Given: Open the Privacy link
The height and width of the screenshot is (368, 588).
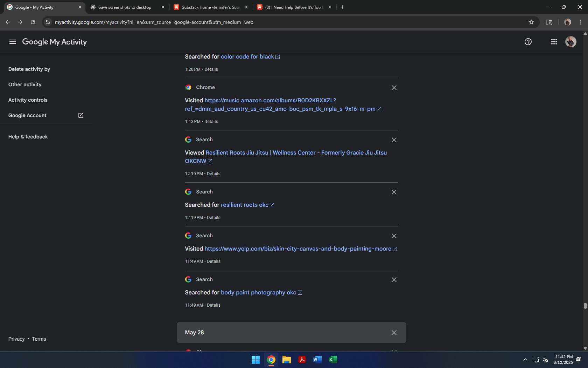Looking at the screenshot, I should (x=16, y=339).
